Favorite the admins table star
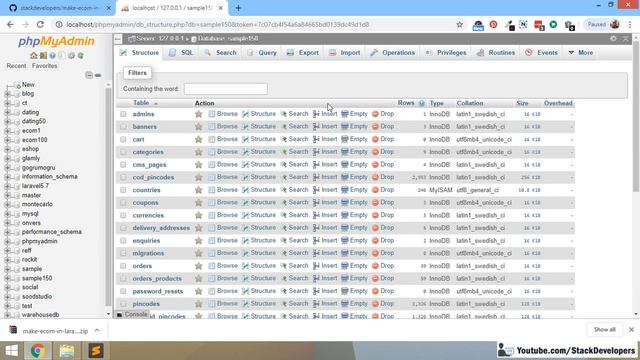This screenshot has width=640, height=360. tap(198, 114)
